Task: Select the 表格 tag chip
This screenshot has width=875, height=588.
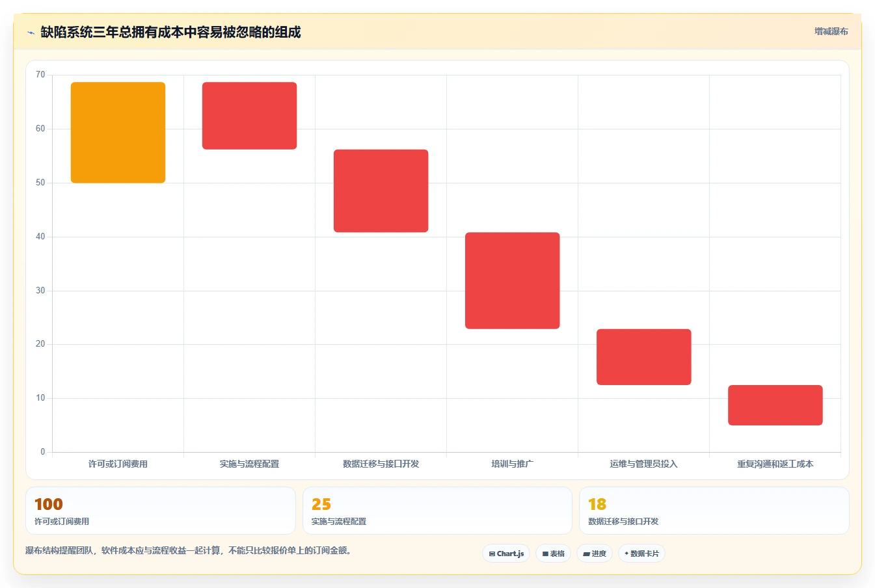Action: click(553, 554)
